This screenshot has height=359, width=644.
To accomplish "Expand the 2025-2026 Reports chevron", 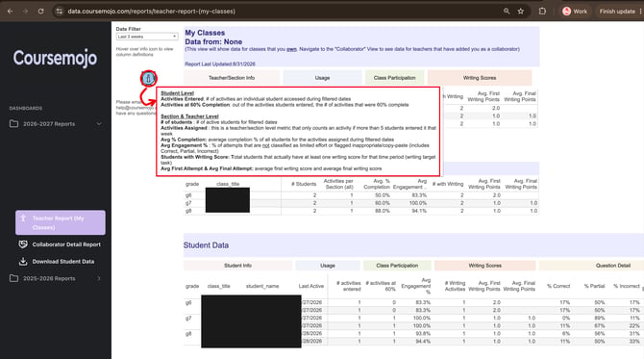I will (x=99, y=278).
